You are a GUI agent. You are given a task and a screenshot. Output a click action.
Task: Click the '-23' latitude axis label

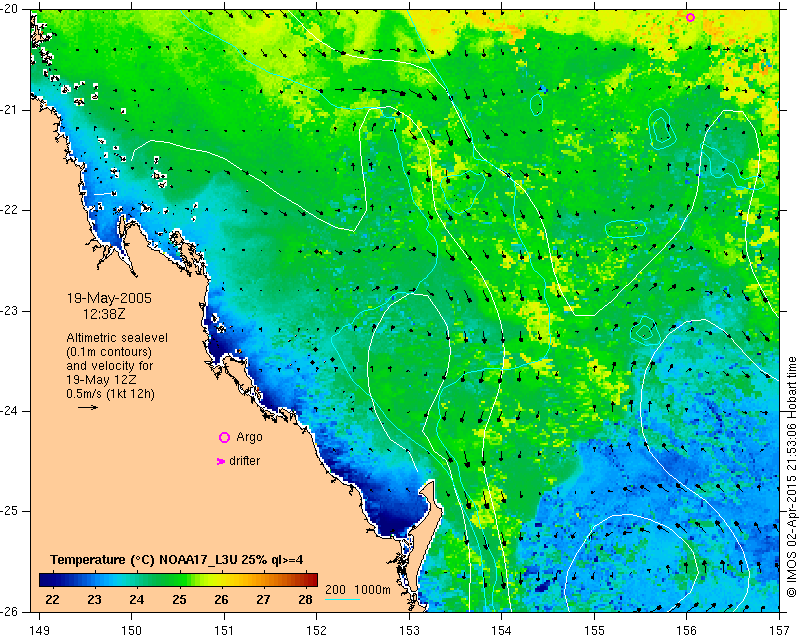[x=10, y=311]
